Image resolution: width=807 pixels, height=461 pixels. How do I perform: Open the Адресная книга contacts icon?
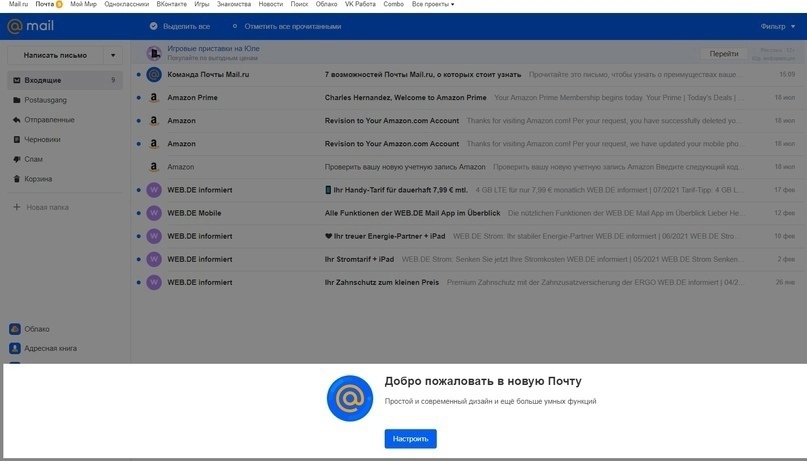coord(15,349)
